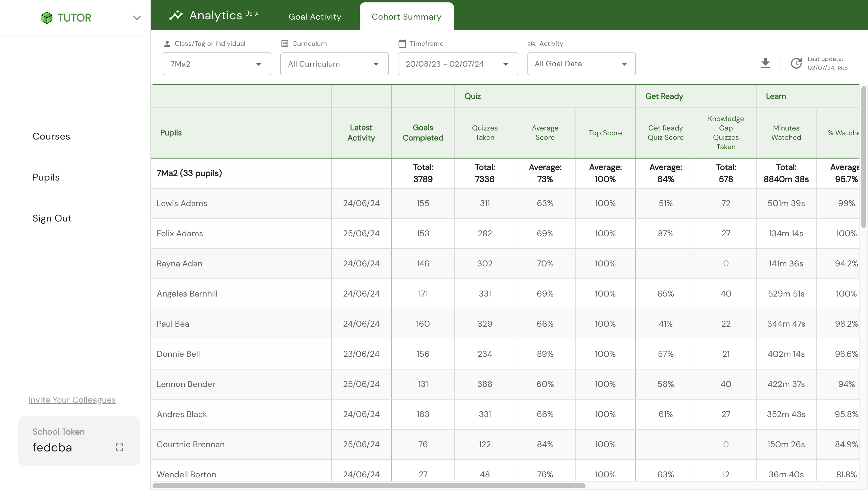The height and width of the screenshot is (490, 868).
Task: Click the green TUTOR cube logo
Action: click(47, 18)
